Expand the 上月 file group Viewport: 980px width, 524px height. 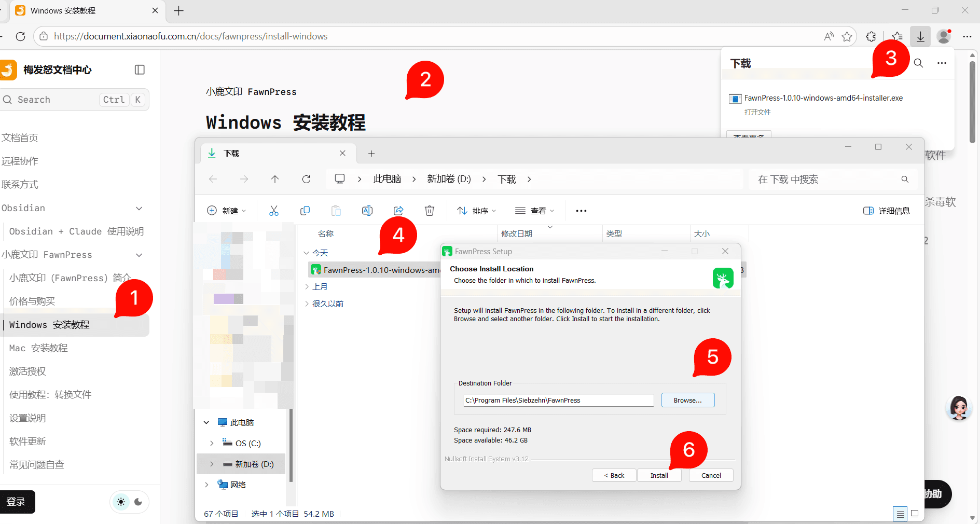(x=306, y=286)
